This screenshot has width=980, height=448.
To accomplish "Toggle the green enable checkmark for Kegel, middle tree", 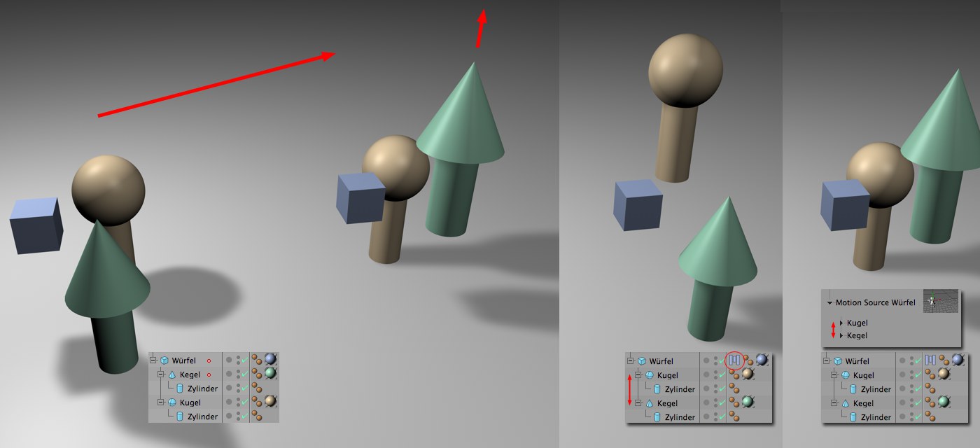I will pos(722,403).
